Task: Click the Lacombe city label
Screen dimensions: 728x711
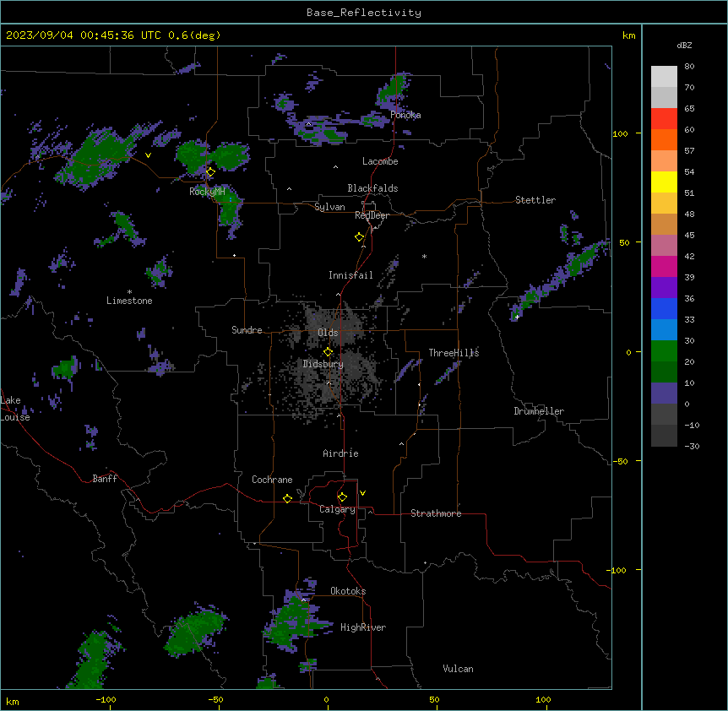Action: click(380, 161)
